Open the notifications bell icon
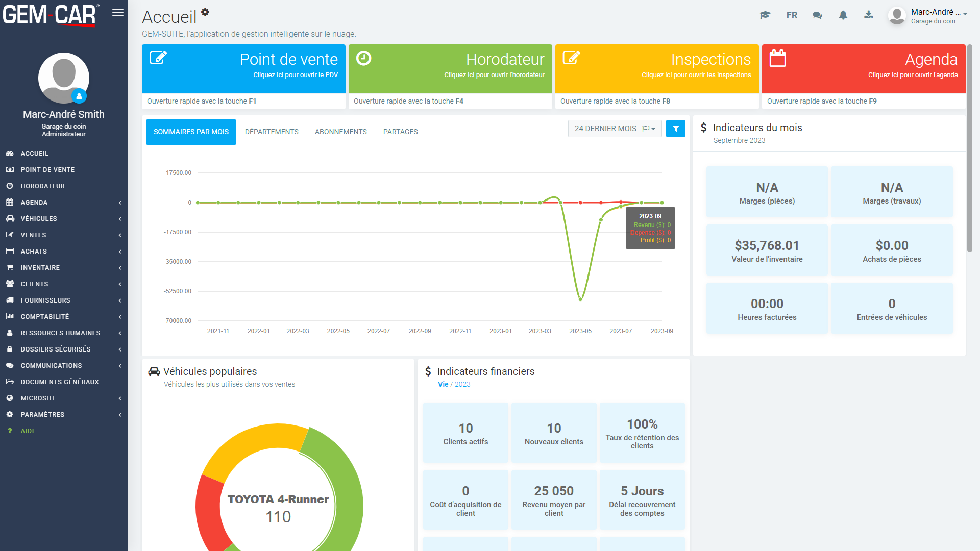 tap(843, 15)
